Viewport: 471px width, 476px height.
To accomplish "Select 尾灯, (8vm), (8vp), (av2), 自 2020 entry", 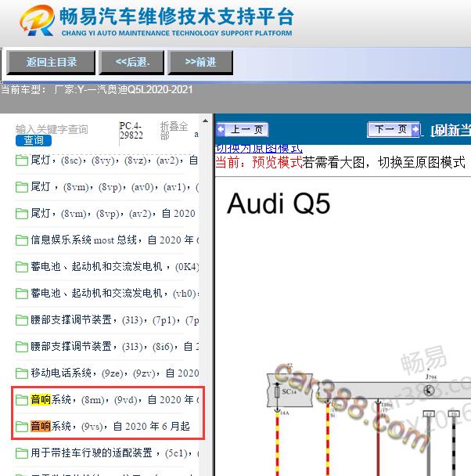I will tap(113, 214).
